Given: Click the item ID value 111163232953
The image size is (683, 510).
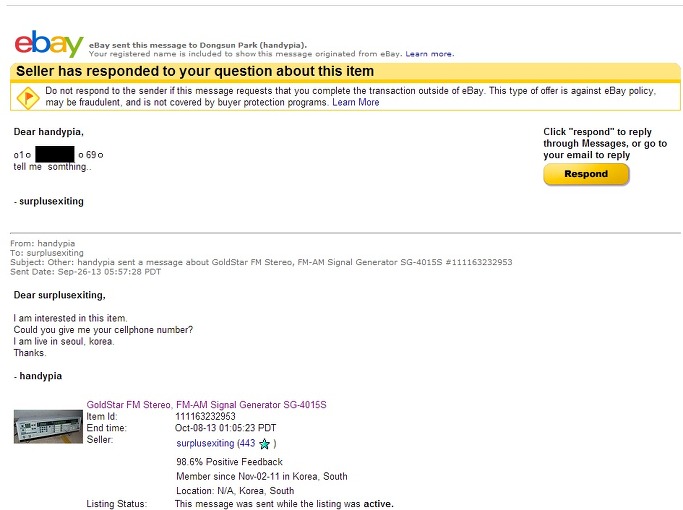Looking at the screenshot, I should 205,416.
